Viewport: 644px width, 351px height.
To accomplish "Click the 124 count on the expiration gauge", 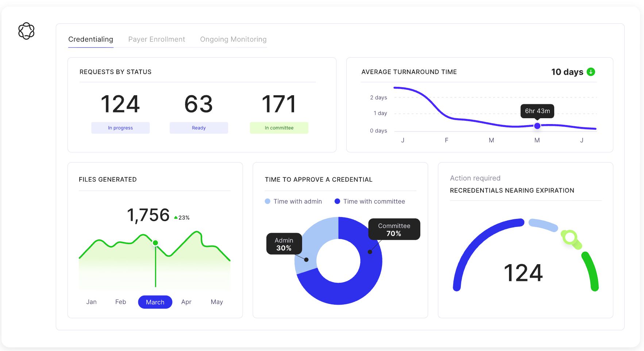I will pos(524,273).
